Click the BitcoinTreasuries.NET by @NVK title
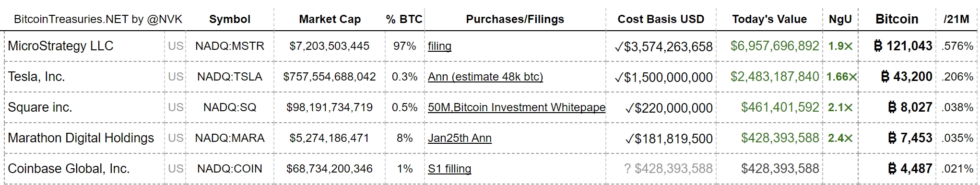Screen dimensions: 980x185 [x=98, y=19]
